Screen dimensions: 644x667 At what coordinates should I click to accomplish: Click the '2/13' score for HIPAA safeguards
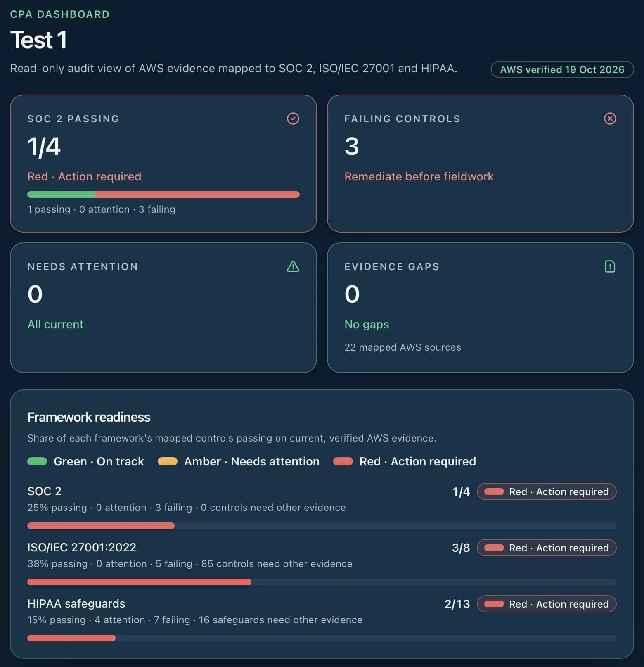(x=457, y=604)
